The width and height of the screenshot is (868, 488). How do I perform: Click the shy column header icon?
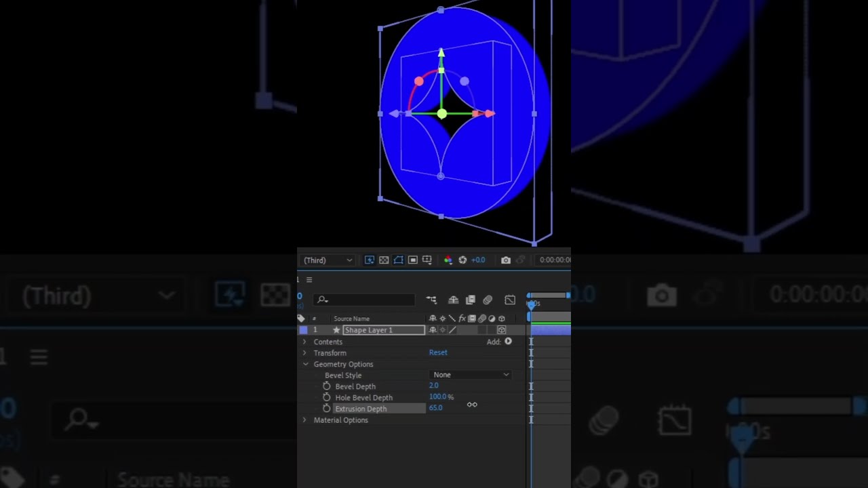(433, 319)
